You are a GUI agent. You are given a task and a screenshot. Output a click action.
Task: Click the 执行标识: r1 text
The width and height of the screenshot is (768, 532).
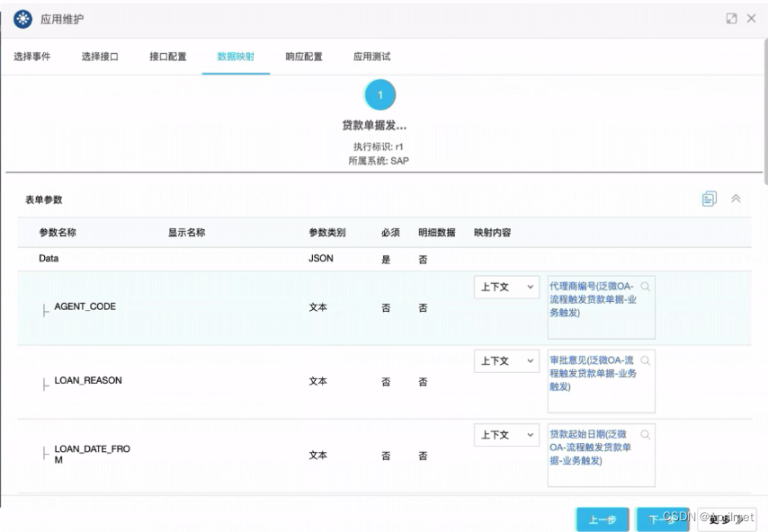378,146
